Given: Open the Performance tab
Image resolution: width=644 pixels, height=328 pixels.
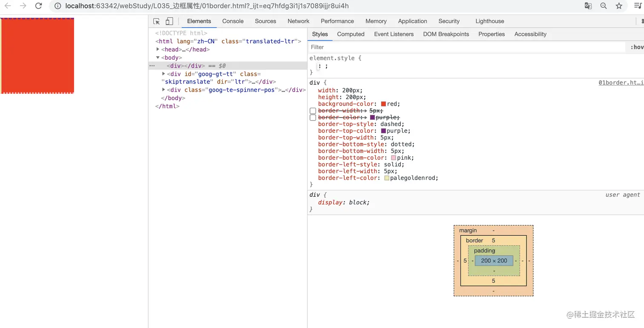Looking at the screenshot, I should (337, 21).
